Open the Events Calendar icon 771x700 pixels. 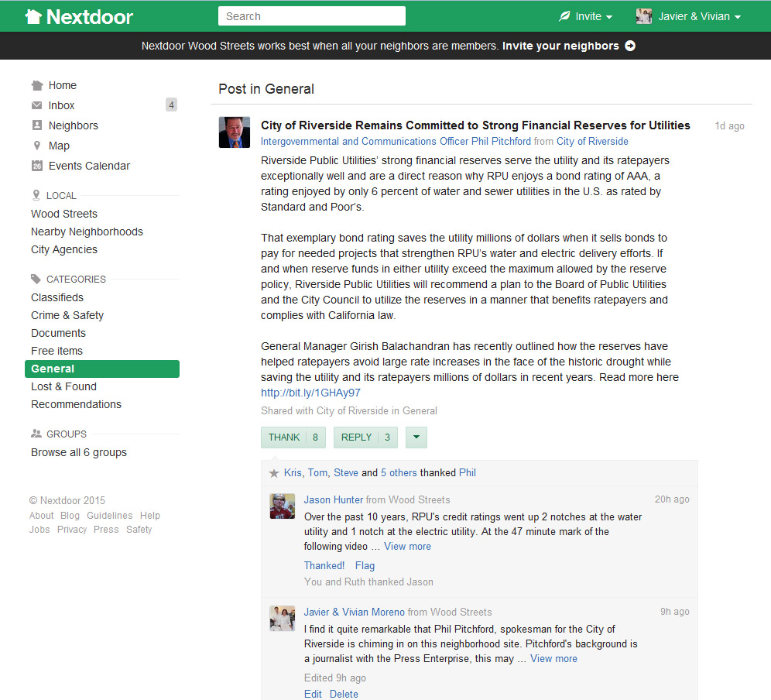click(x=37, y=166)
